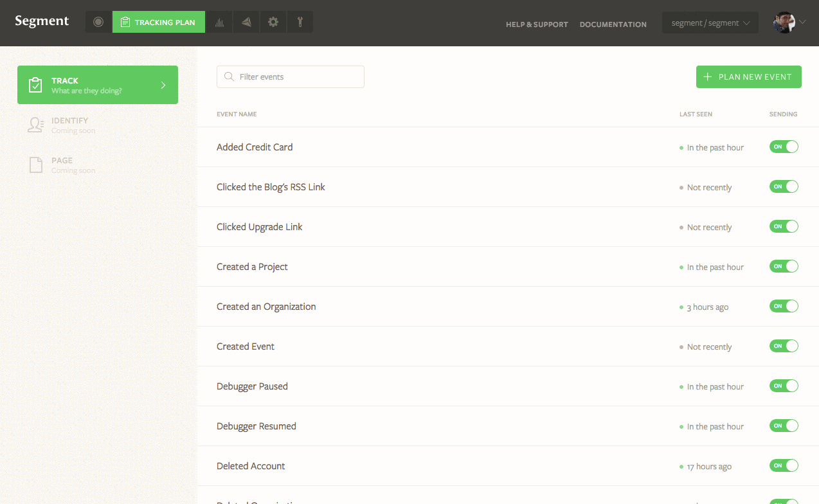Open the circle record icon tab
This screenshot has height=504, width=819.
coord(98,22)
